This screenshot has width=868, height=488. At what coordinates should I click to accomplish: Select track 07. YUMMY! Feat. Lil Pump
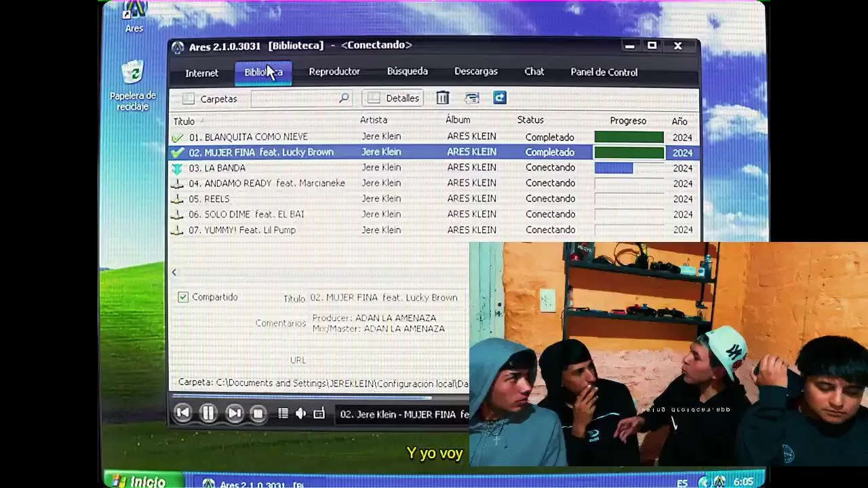[434, 230]
